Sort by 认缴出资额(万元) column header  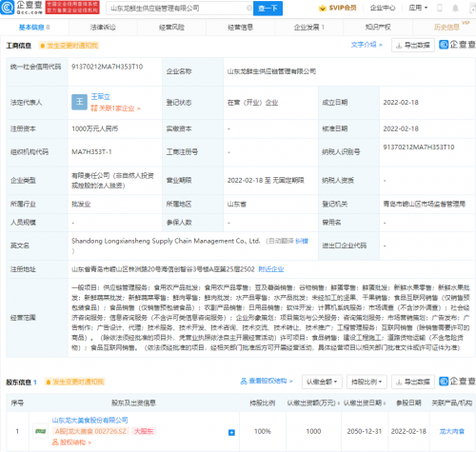[x=313, y=403]
